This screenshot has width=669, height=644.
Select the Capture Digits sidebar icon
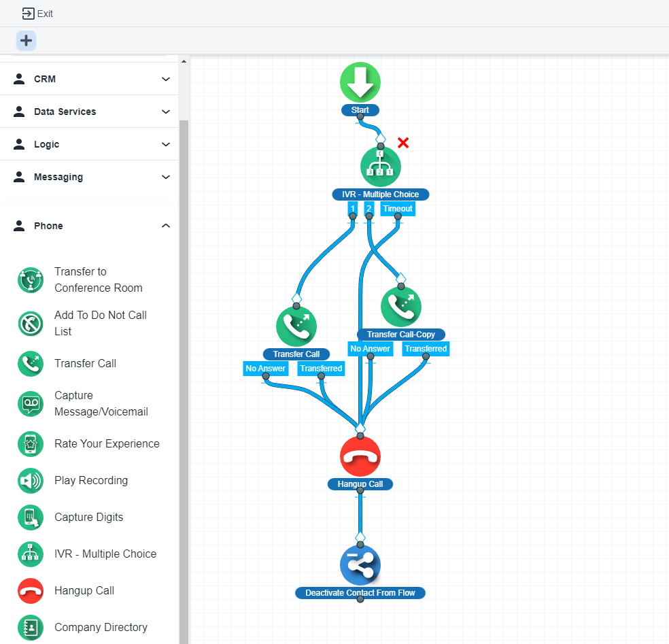[x=31, y=517]
